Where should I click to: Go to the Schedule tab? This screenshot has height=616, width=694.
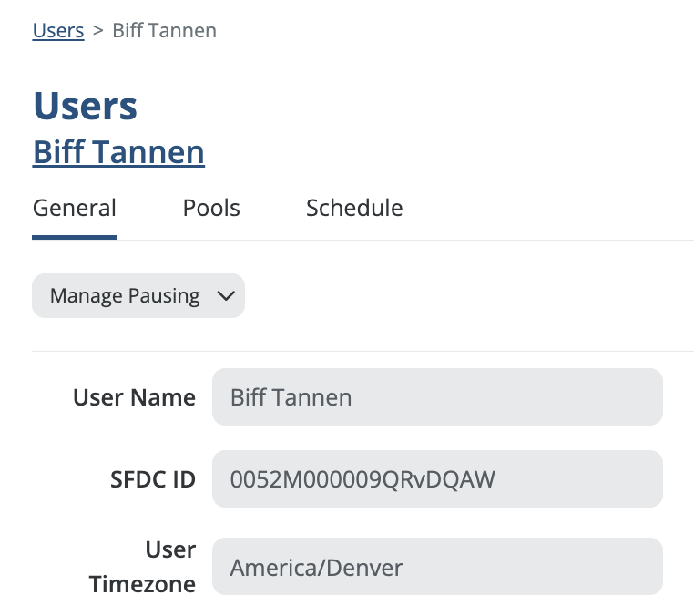pos(354,208)
